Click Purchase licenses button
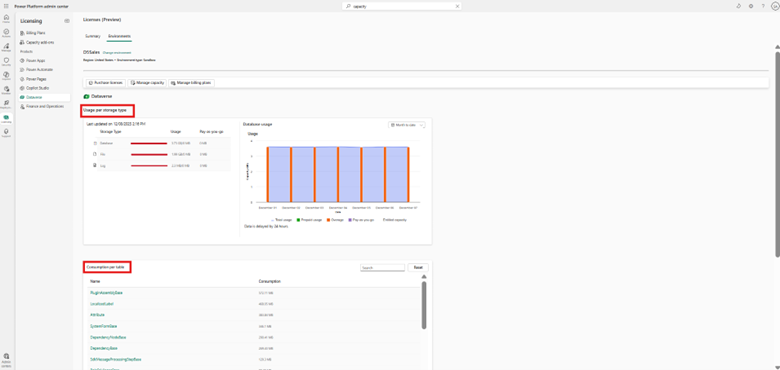The width and height of the screenshot is (780, 370). click(105, 83)
